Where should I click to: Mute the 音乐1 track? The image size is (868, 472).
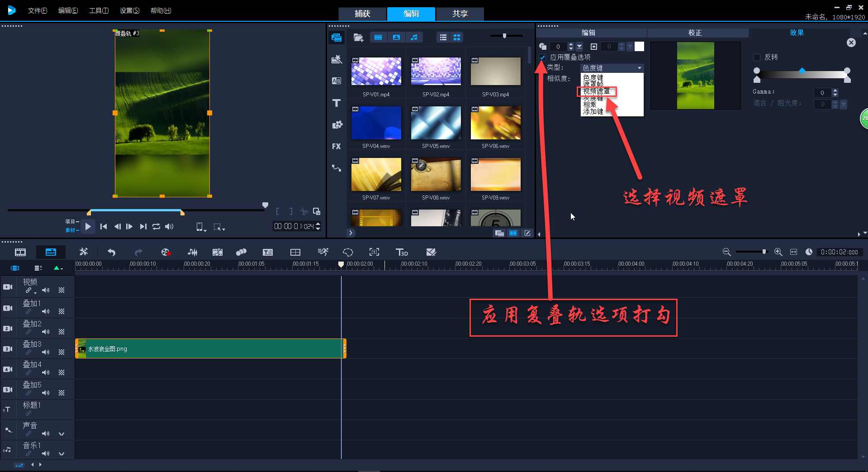[x=46, y=453]
